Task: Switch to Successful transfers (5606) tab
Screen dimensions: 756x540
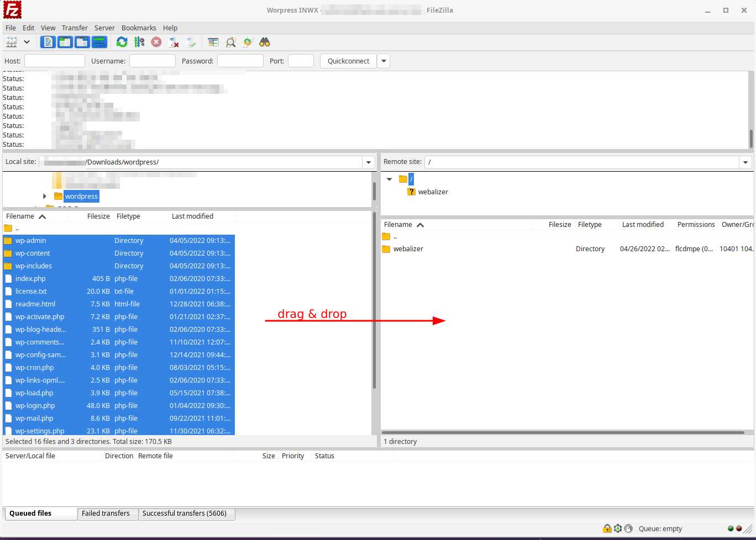Action: point(186,513)
